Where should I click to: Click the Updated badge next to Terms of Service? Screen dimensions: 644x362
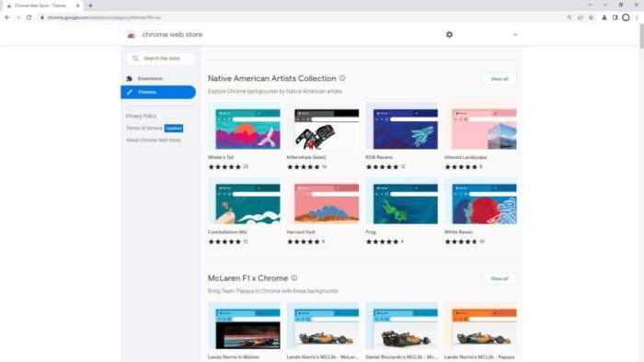click(x=174, y=129)
